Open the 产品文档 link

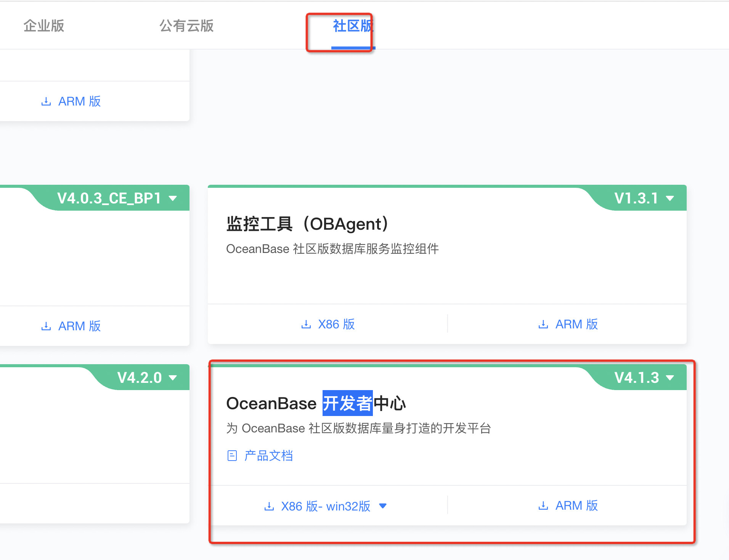point(268,456)
